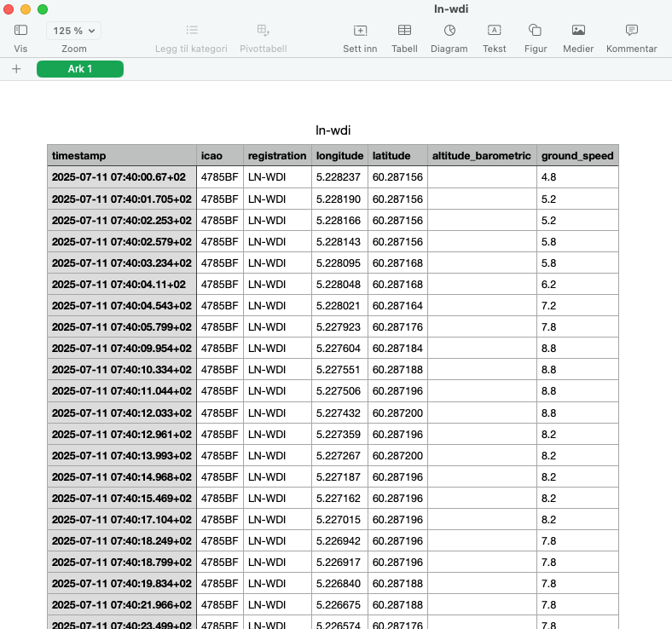Open the 125 % zoom dropdown
This screenshot has width=672, height=629.
pyautogui.click(x=73, y=31)
